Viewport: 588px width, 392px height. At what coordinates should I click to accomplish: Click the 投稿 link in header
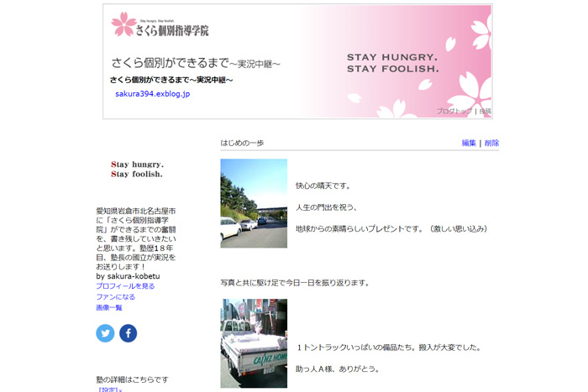pyautogui.click(x=485, y=111)
